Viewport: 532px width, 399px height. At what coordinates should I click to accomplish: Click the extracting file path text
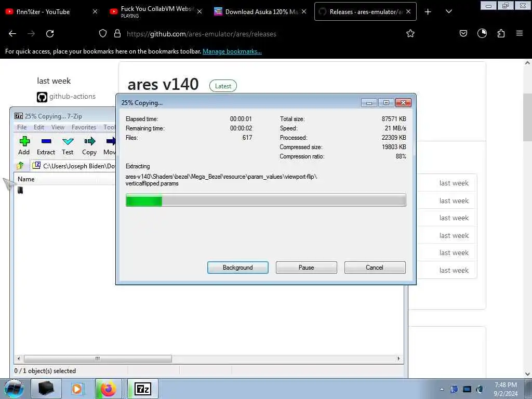221,180
